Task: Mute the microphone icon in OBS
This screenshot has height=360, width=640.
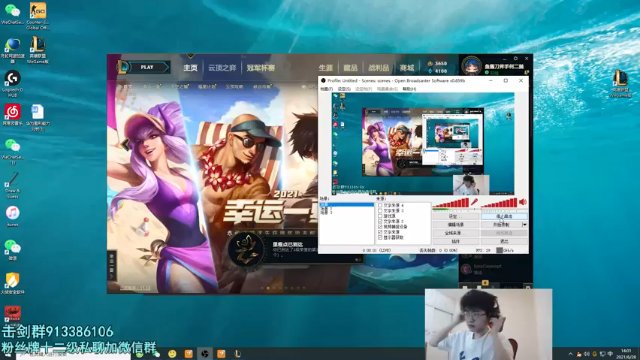Action: [x=474, y=202]
